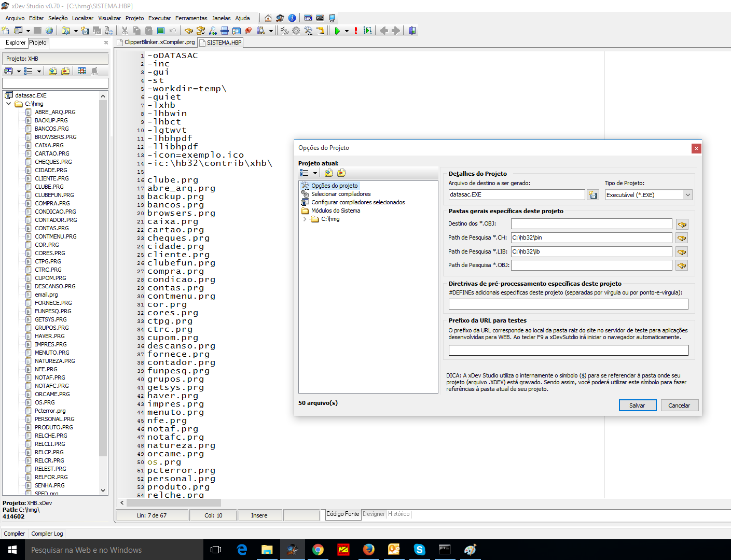Viewport: 731px width, 560px height.
Task: Click the red exclamation mark toolbar icon
Action: click(356, 31)
